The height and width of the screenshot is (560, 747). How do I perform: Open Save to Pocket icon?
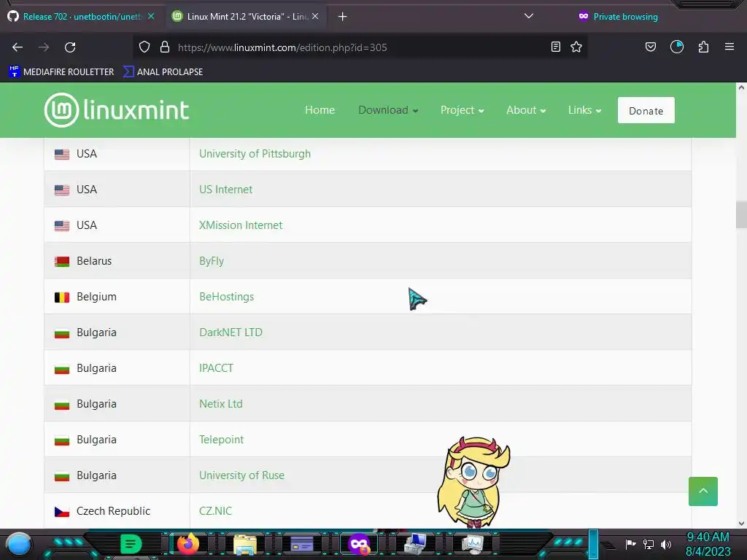pos(650,47)
